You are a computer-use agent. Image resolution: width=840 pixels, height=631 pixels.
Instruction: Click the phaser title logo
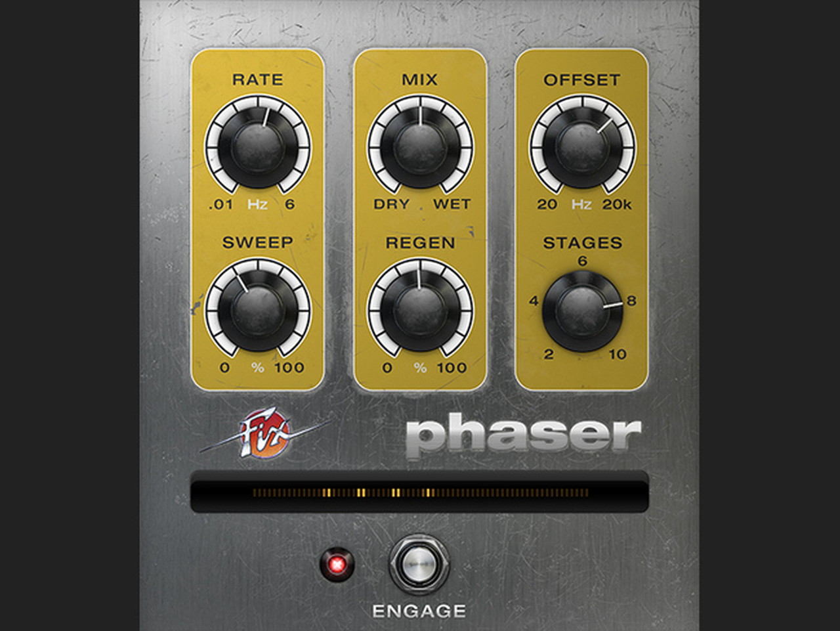coord(523,435)
